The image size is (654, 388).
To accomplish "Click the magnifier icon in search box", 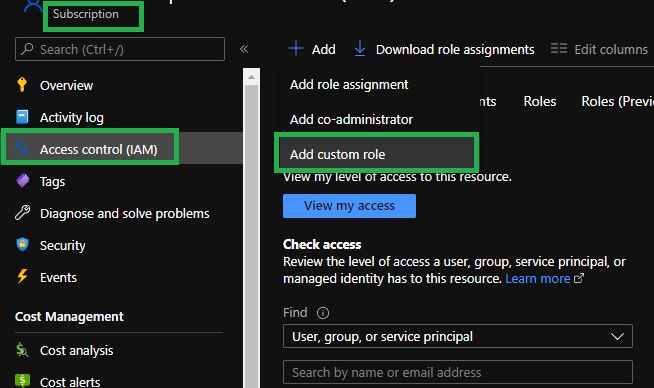I will pos(28,49).
